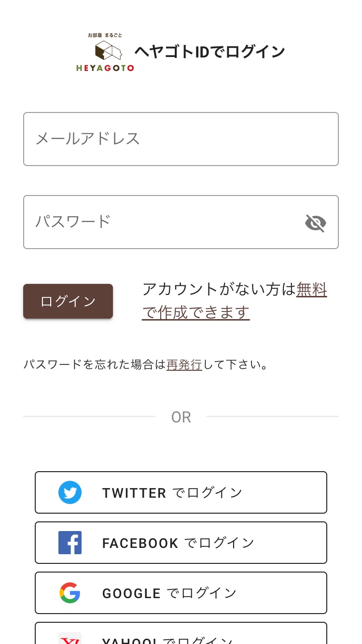Viewport: 362px width, 644px height.
Task: Click the brown ログイン button
Action: 68,301
